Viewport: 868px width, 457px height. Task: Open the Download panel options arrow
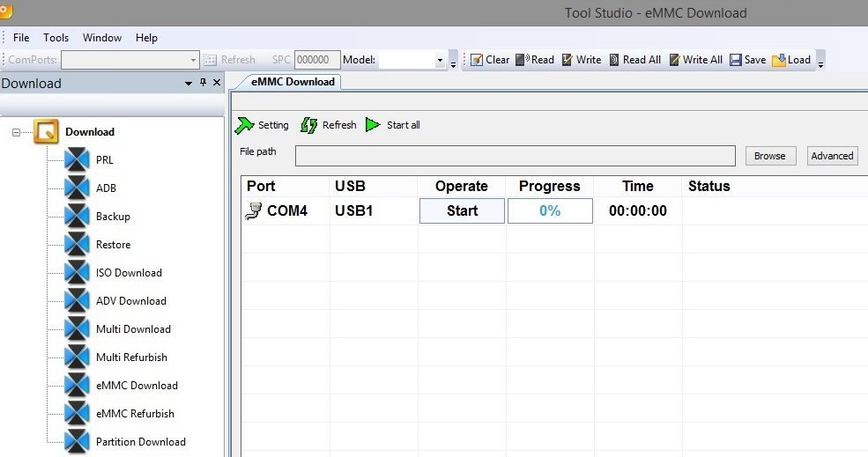pyautogui.click(x=189, y=84)
